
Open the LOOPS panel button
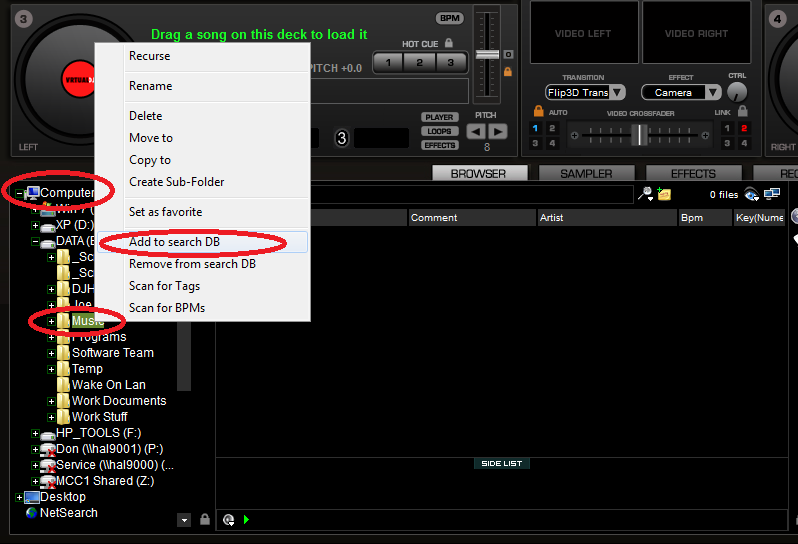tap(440, 131)
